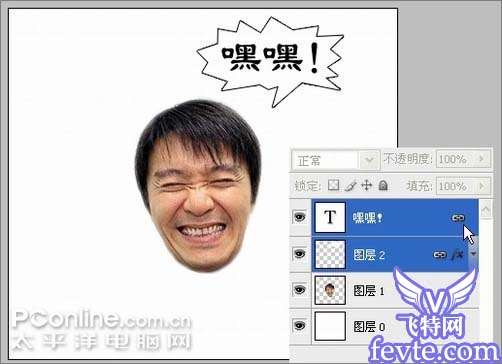
Task: Select the T thumbnail of the text layer
Action: tap(330, 217)
